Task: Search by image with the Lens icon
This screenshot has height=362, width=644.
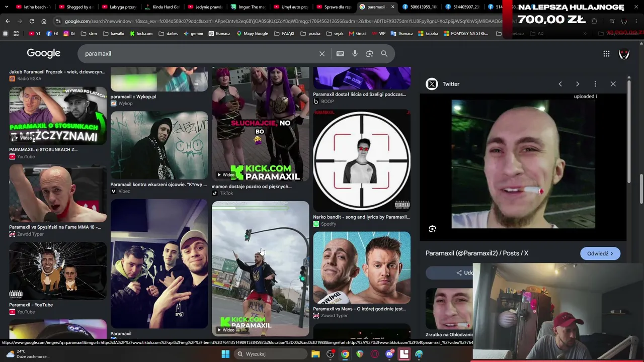Action: 370,54
